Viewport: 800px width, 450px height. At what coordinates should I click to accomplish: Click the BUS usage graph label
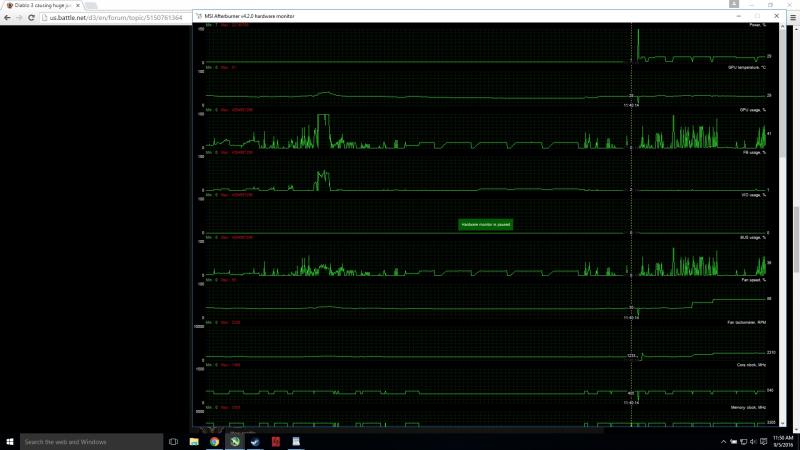[753, 238]
